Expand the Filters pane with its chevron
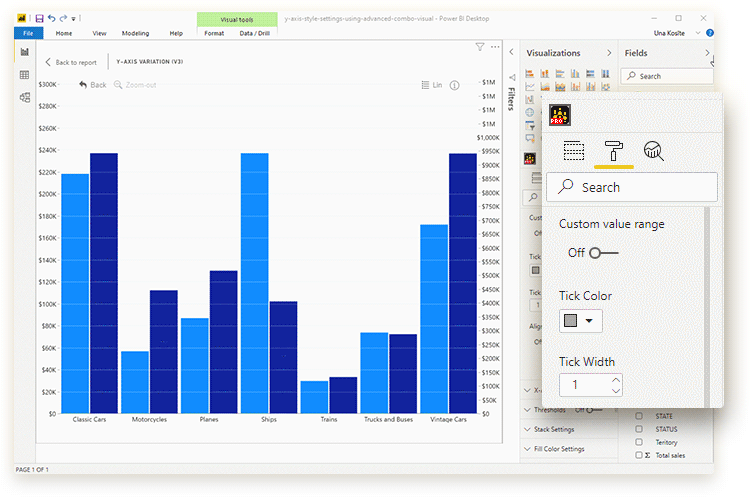 [x=511, y=52]
